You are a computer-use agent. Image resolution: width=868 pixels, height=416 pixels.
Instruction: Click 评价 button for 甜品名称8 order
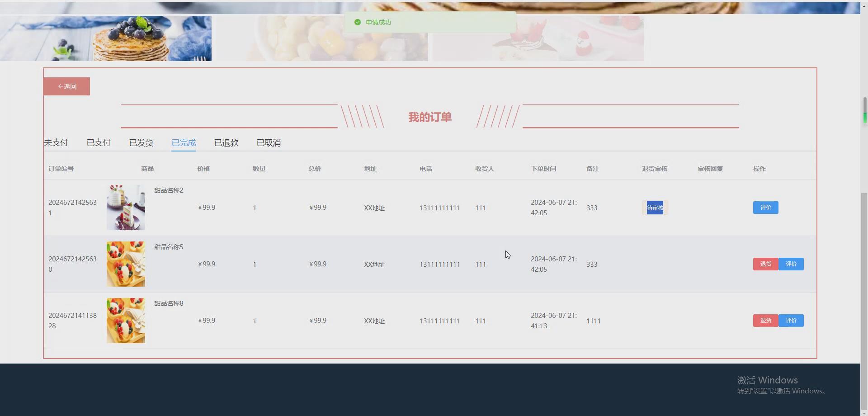(x=791, y=321)
